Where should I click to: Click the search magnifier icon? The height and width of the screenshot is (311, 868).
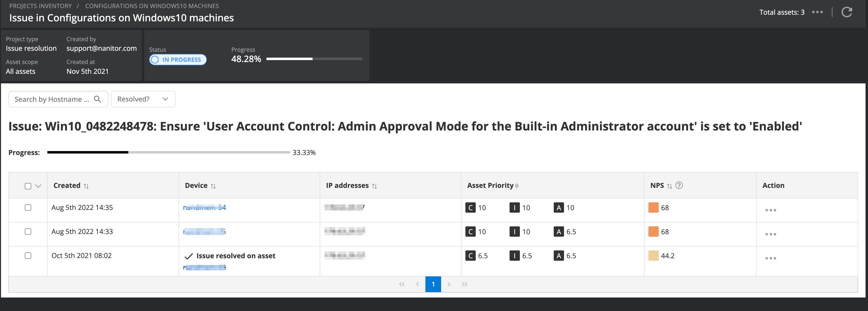97,99
